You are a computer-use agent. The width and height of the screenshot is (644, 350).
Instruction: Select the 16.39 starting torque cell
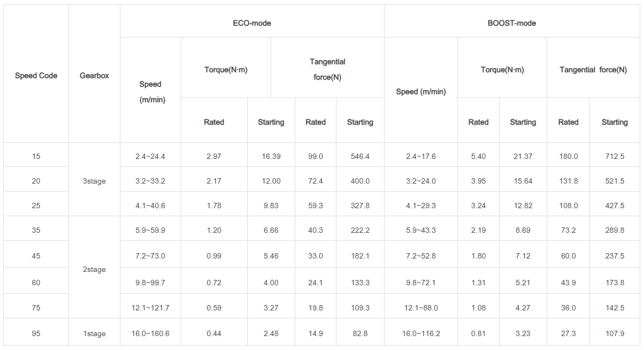[271, 156]
